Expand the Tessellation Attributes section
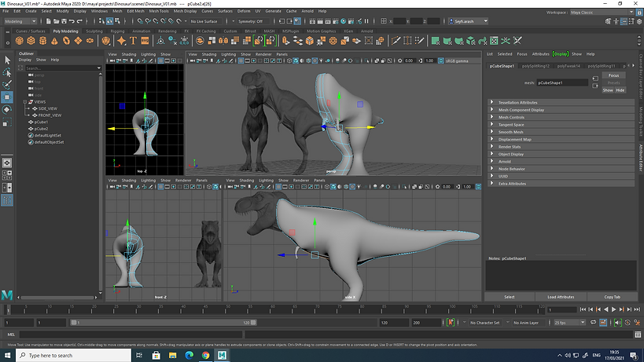This screenshot has width=644, height=362. 561,103
